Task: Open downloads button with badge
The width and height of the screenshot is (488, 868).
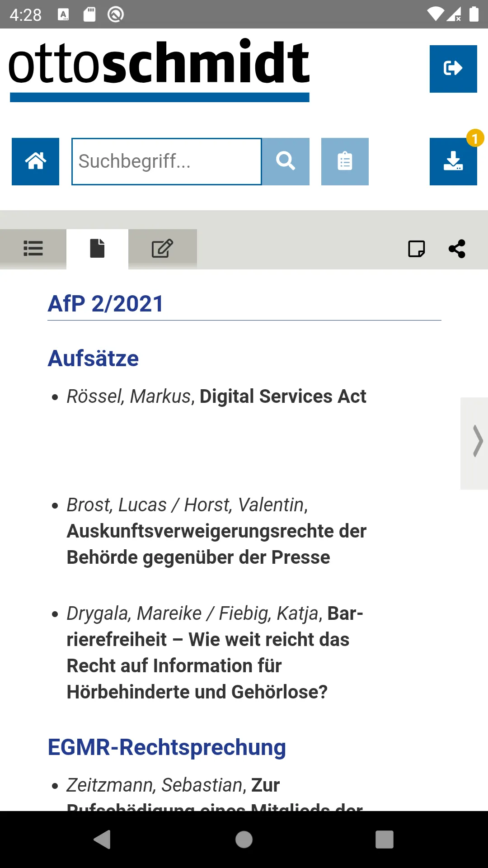Action: 453,161
